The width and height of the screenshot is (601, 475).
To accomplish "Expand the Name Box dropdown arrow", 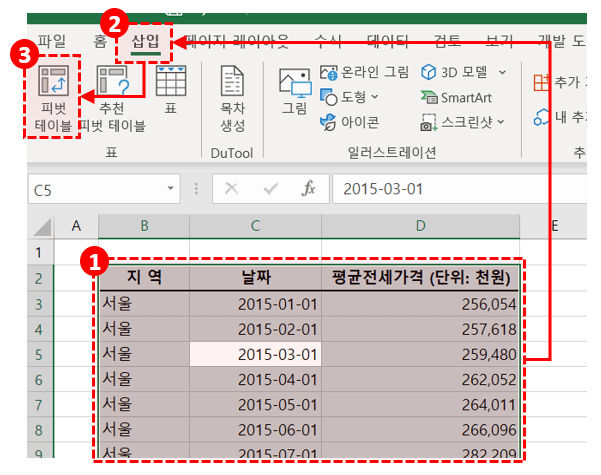I will tap(170, 189).
